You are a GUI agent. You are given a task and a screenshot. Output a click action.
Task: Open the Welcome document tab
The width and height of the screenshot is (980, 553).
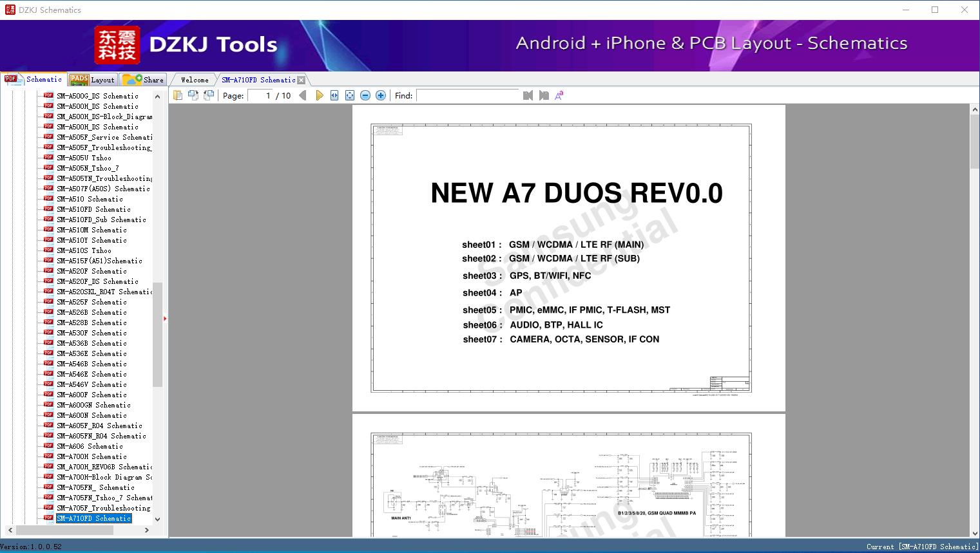pos(195,80)
